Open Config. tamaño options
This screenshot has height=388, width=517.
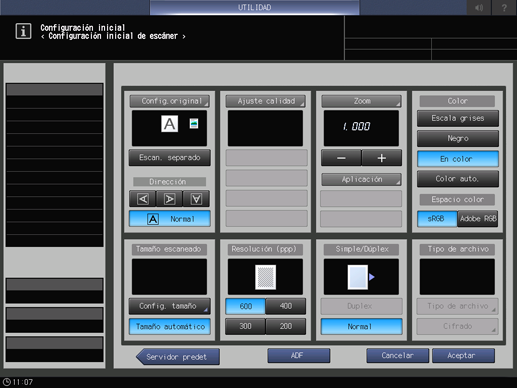(x=170, y=306)
